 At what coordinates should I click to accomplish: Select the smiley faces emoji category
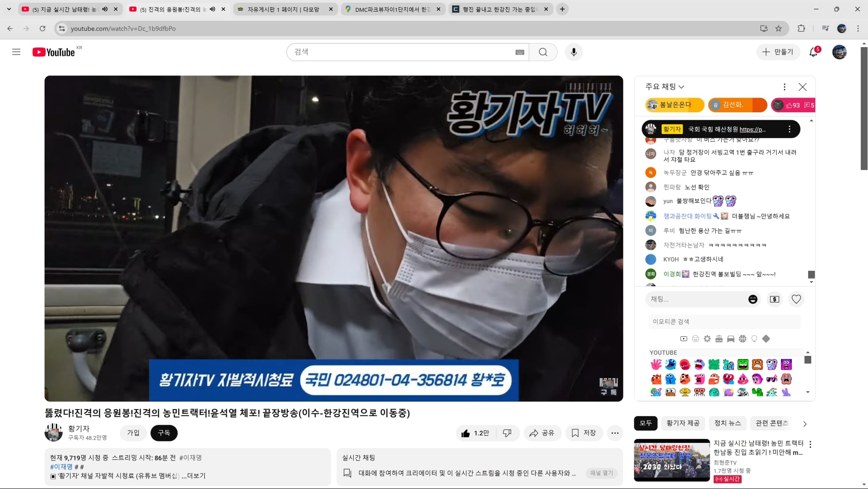click(696, 339)
